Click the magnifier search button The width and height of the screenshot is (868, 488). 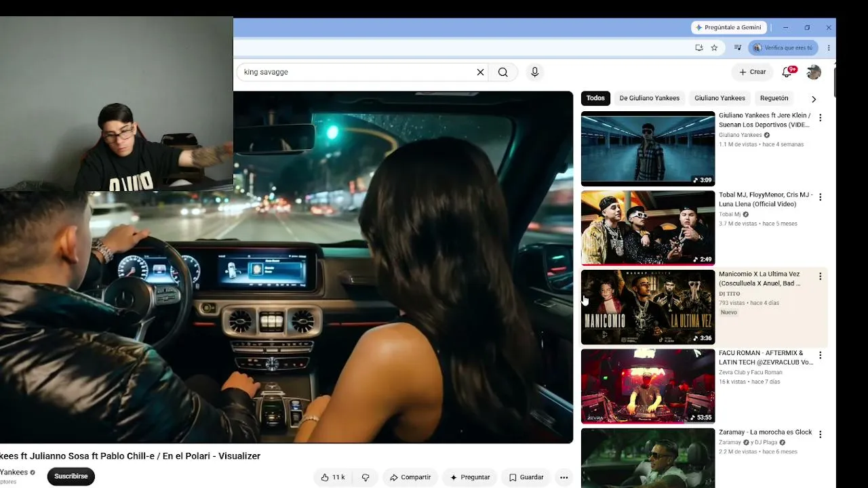coord(502,72)
